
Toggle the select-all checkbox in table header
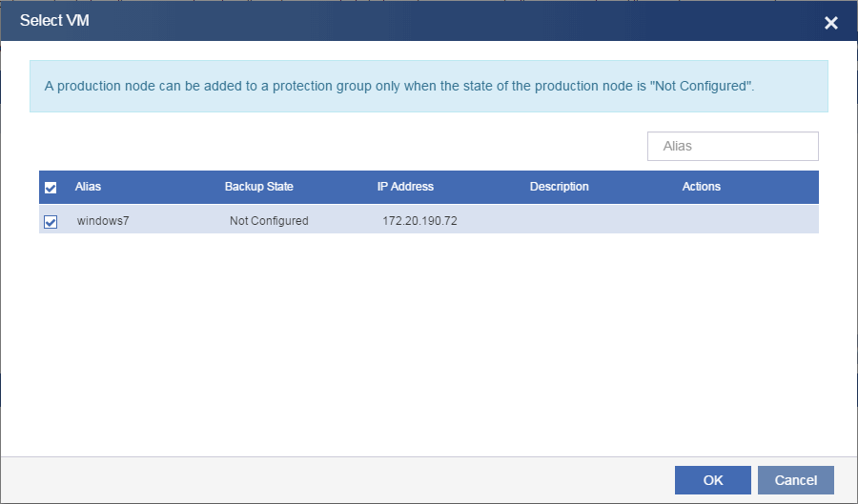[51, 188]
